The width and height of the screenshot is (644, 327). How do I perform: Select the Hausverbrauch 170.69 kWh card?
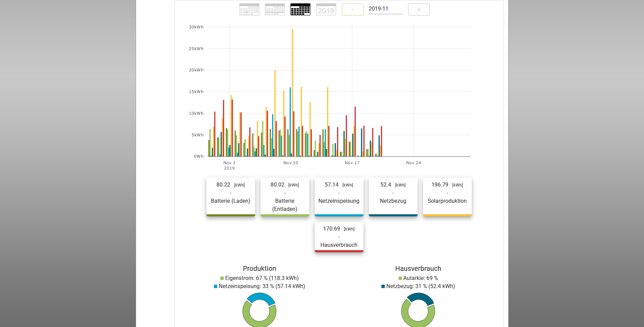[339, 237]
